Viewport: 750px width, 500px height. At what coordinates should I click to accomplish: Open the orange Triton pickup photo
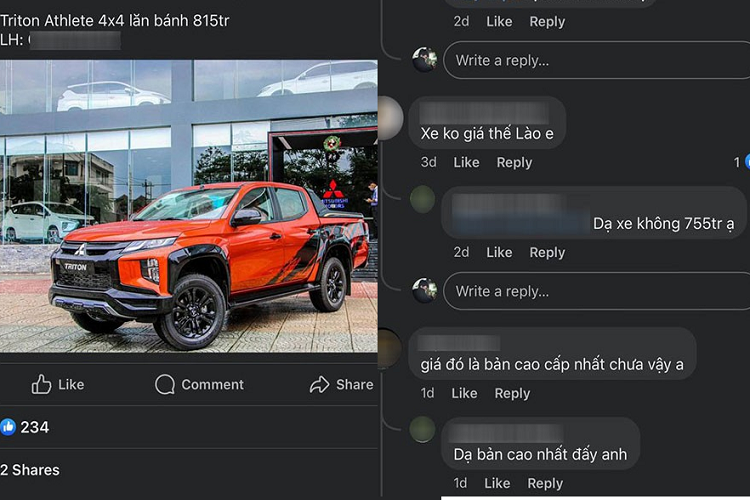coord(188,206)
